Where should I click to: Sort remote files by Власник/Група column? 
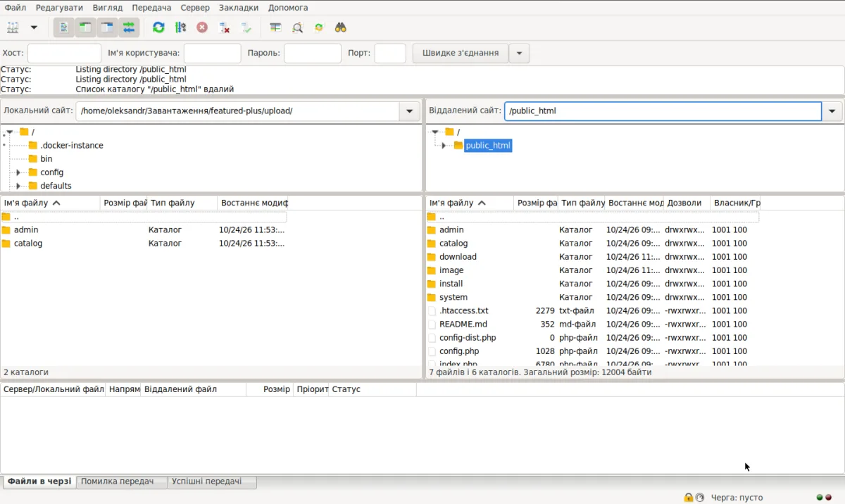pos(736,203)
